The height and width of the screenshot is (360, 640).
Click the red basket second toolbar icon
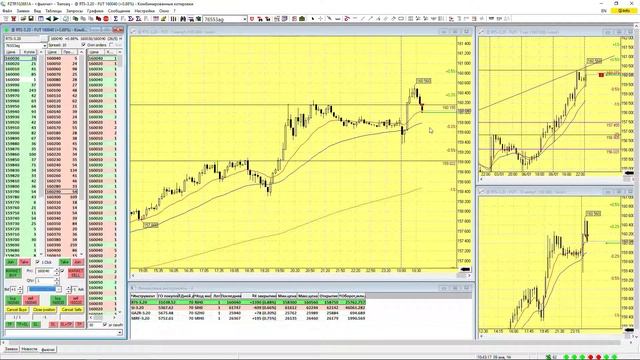[x=13, y=19]
